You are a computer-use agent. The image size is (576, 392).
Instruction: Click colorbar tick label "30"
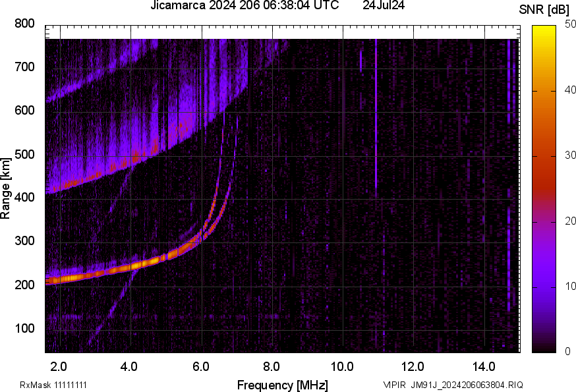pyautogui.click(x=571, y=155)
